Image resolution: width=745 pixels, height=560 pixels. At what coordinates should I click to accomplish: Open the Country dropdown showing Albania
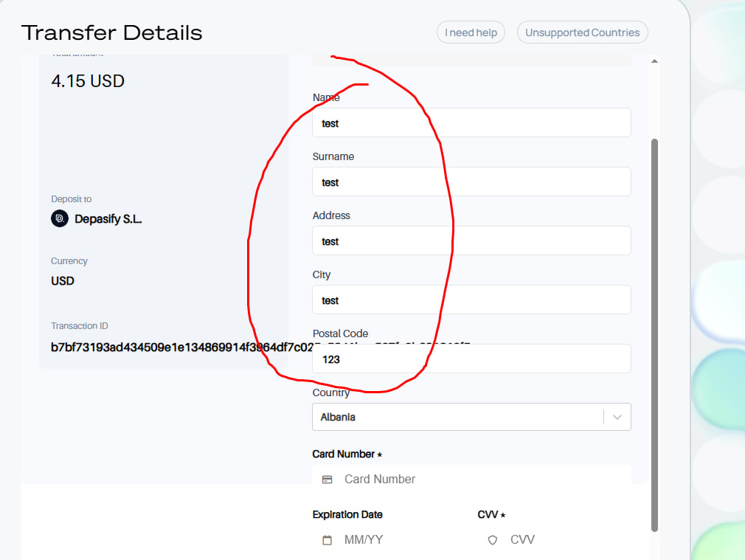457,417
